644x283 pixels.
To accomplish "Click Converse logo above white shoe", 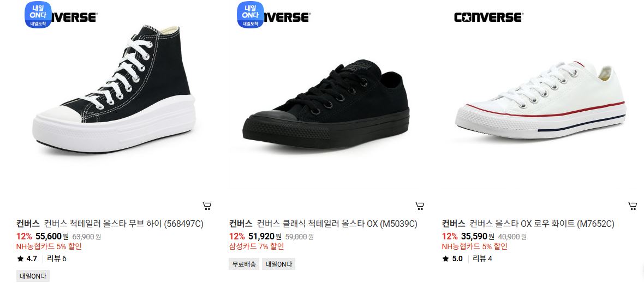I will pyautogui.click(x=488, y=17).
